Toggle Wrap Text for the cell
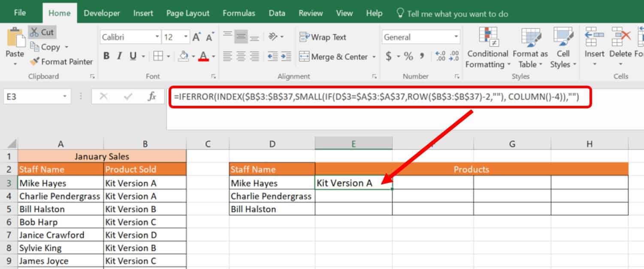 pyautogui.click(x=323, y=37)
